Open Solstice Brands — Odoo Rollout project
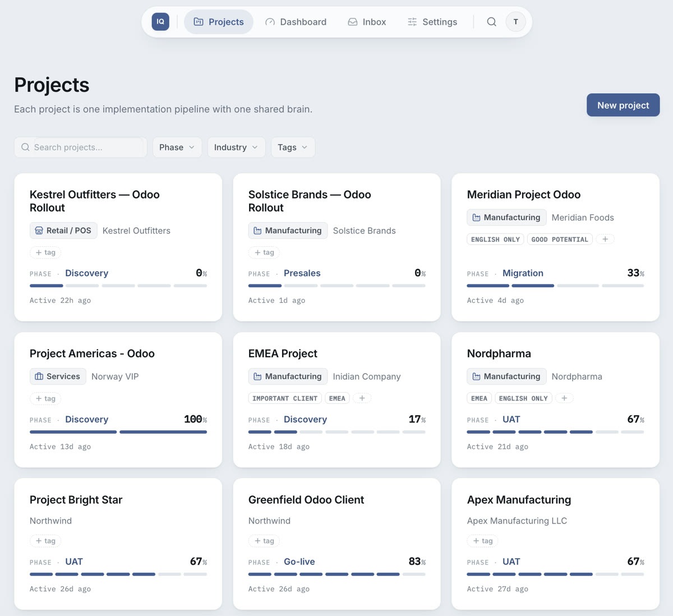This screenshot has width=673, height=616. pos(310,201)
